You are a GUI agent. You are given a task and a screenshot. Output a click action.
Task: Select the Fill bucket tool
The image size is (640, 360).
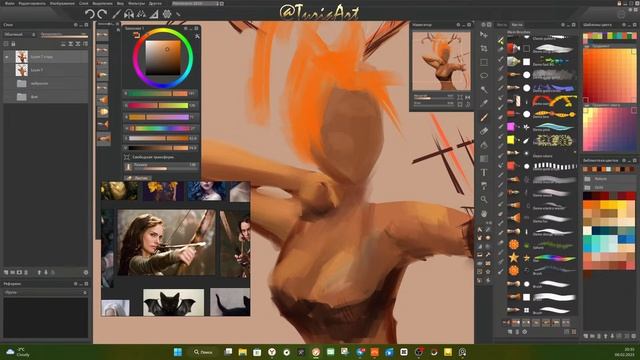[484, 145]
